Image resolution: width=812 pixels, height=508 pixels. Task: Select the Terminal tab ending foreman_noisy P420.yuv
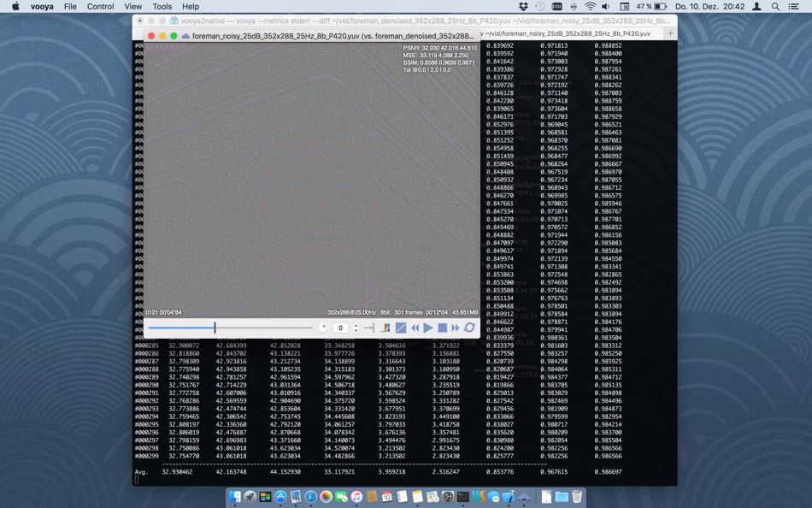pyautogui.click(x=572, y=33)
